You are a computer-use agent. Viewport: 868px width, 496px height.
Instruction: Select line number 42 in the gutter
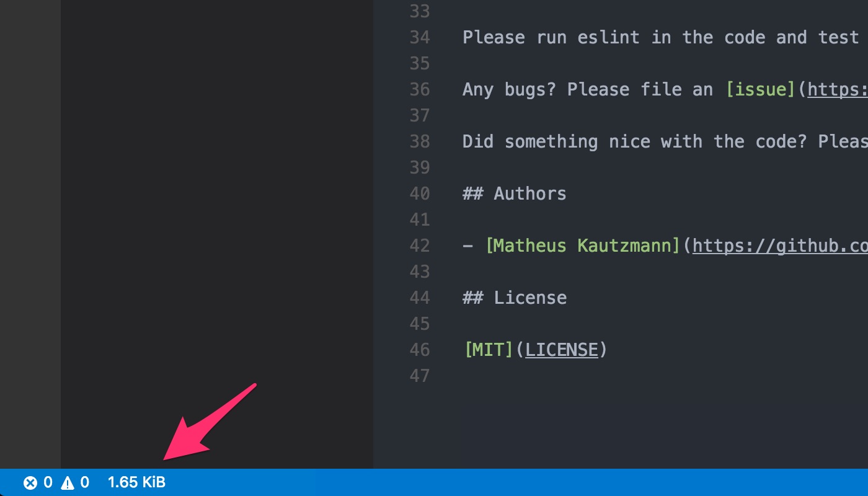point(420,246)
